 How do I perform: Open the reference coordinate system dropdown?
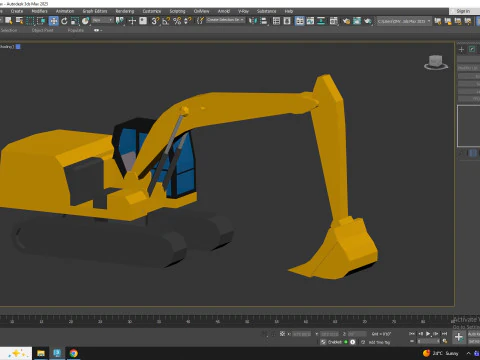103,20
